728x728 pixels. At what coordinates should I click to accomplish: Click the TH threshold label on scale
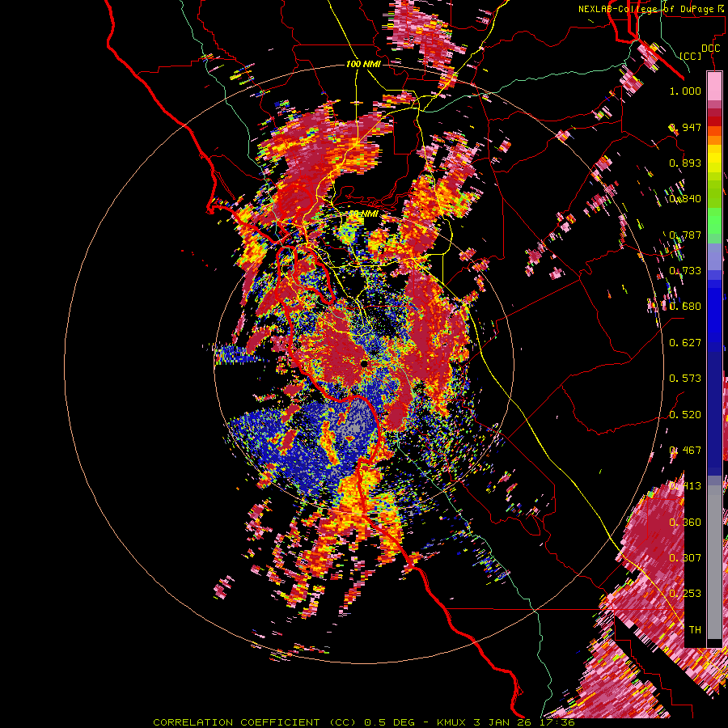pos(695,630)
